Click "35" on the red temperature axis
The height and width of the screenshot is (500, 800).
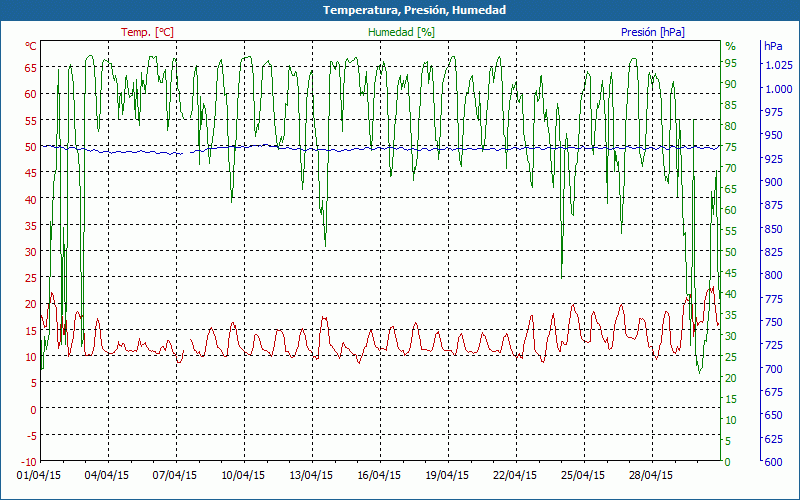[31, 225]
